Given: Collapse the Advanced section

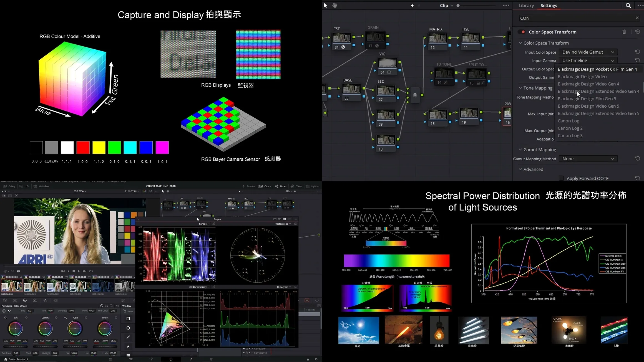Looking at the screenshot, I should [520, 169].
